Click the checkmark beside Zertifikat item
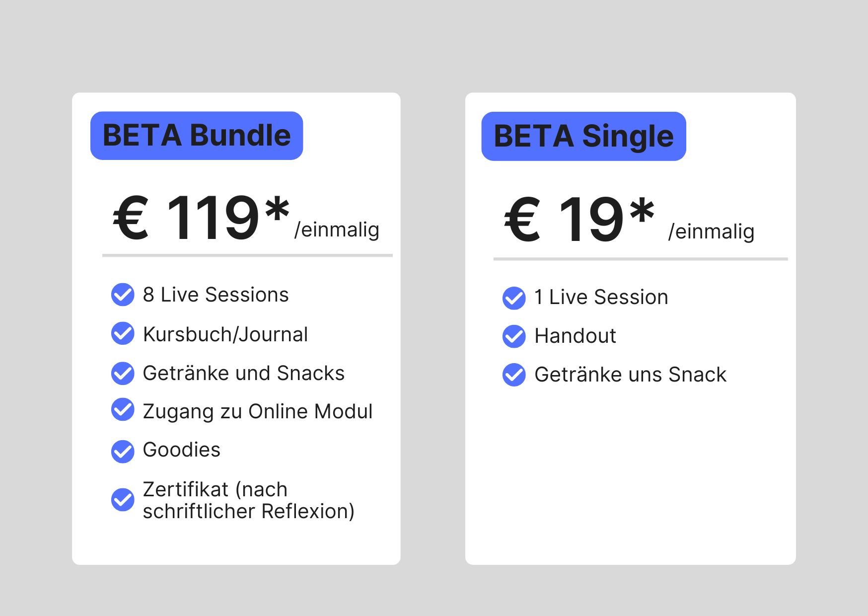 click(123, 500)
